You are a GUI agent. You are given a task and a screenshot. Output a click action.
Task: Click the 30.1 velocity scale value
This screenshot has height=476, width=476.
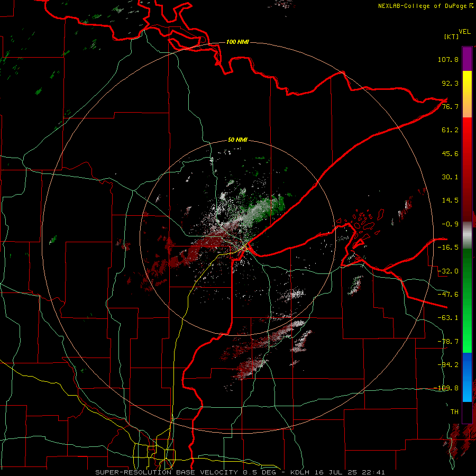pos(450,177)
